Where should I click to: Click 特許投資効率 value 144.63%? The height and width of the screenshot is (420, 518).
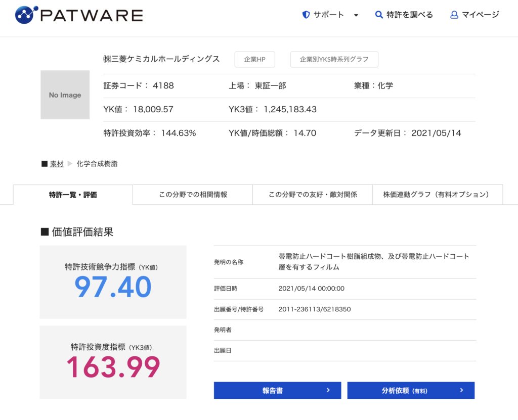179,133
